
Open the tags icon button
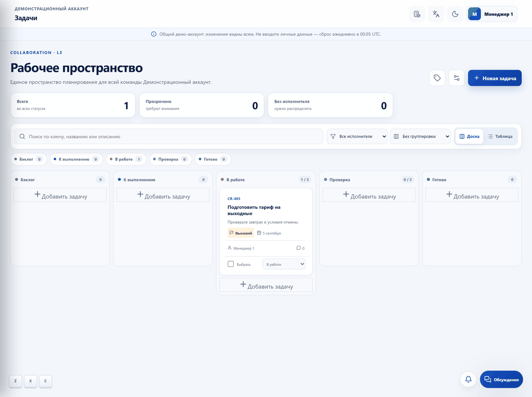click(x=437, y=78)
